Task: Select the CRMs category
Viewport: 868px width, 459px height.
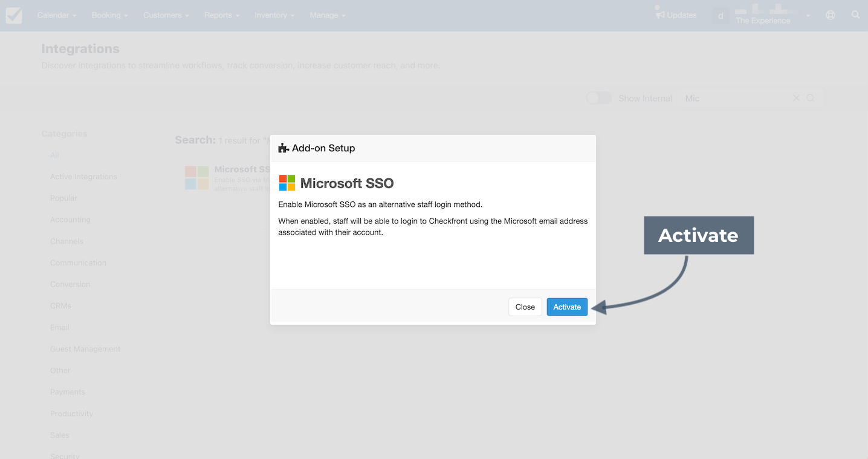Action: [60, 306]
